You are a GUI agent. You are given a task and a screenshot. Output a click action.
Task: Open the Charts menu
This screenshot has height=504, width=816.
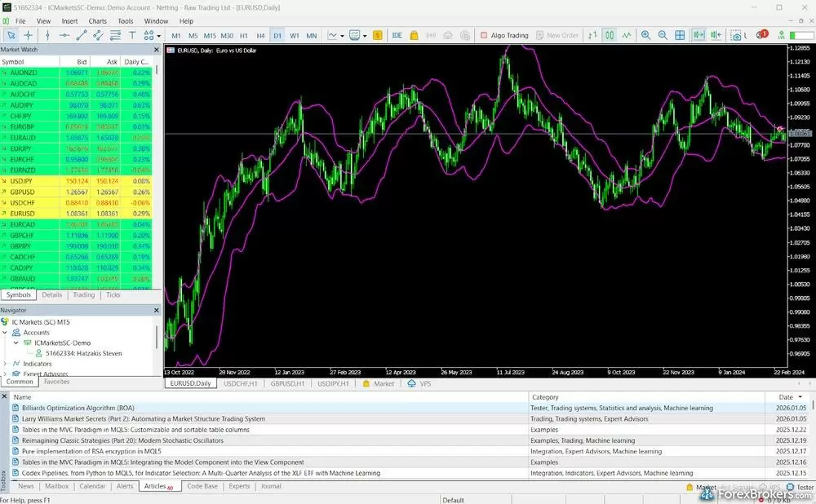click(x=97, y=20)
